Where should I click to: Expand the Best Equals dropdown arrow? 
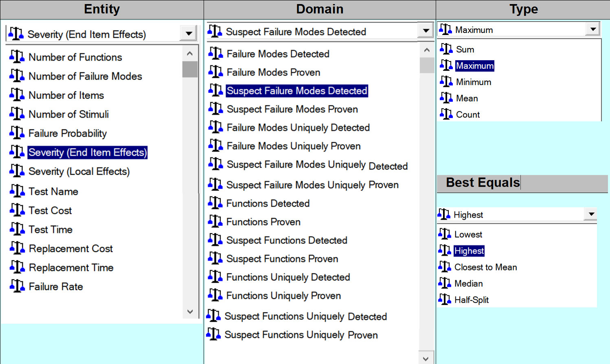click(x=591, y=214)
